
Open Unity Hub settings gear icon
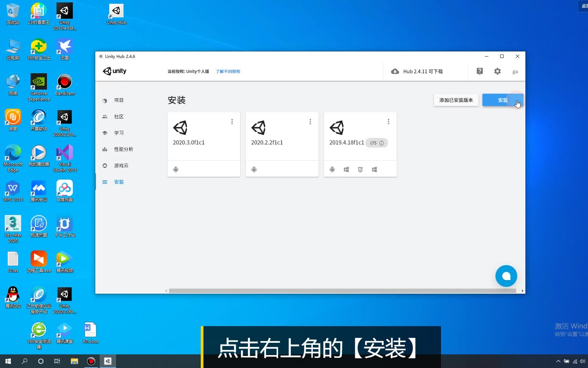click(497, 71)
